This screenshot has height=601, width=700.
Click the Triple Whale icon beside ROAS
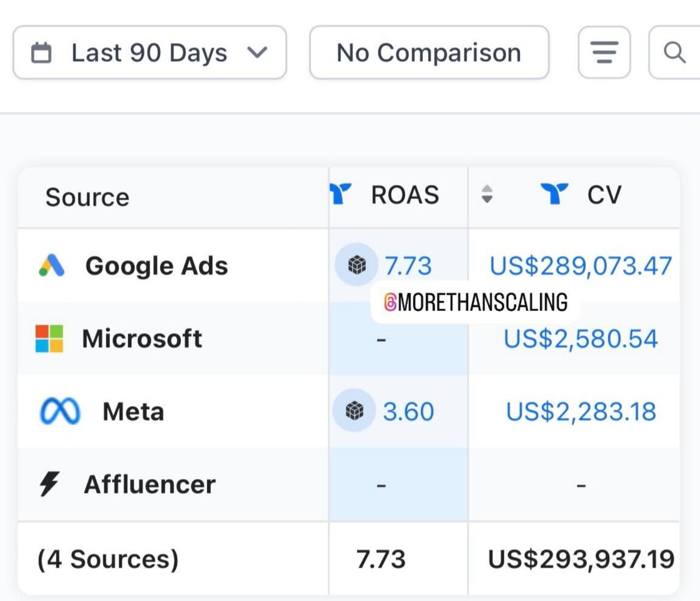tap(341, 194)
